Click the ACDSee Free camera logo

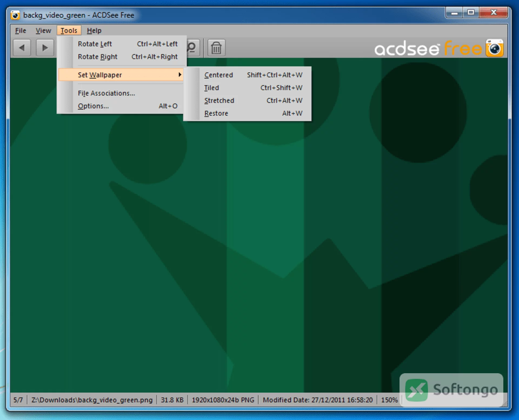tap(494, 48)
